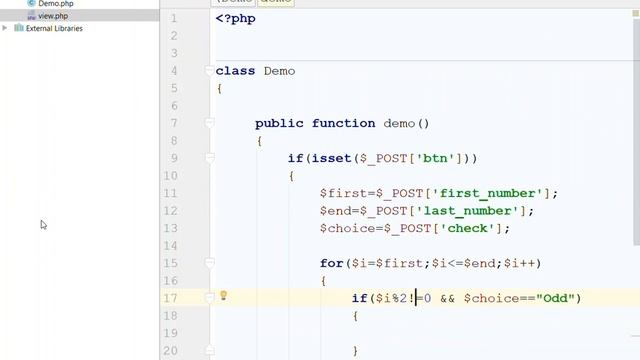640x360 pixels.
Task: Click gutter line number 1
Action: point(174,18)
